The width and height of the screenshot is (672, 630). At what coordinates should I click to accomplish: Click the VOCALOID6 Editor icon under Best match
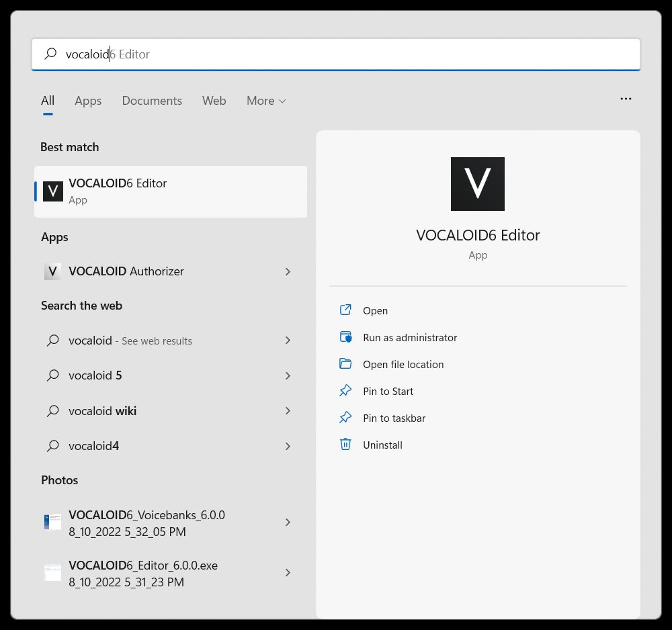click(x=52, y=191)
